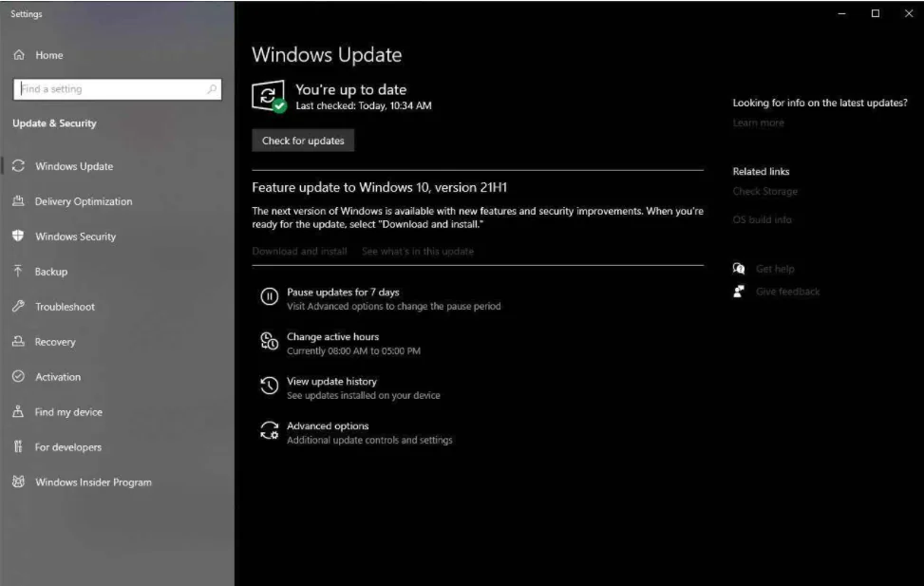Open the Recovery settings page
Screen dimensions: 924x586
(x=55, y=342)
